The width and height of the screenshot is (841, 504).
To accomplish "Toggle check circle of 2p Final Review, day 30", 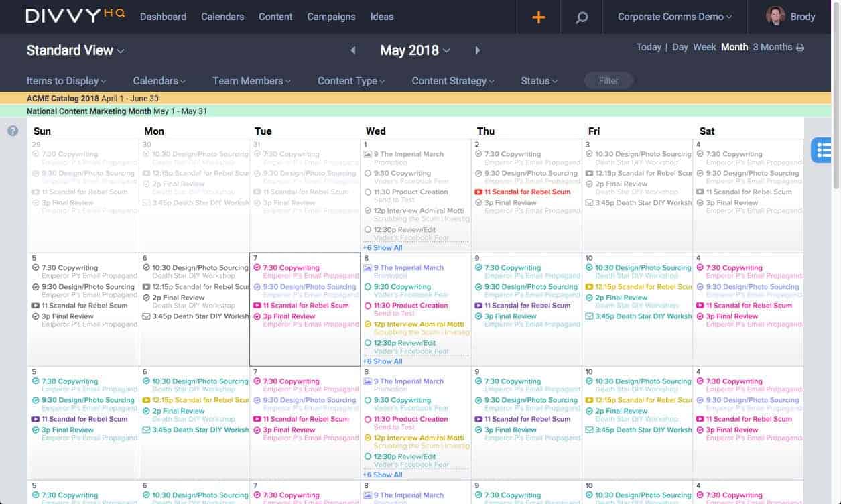I will click(x=146, y=184).
